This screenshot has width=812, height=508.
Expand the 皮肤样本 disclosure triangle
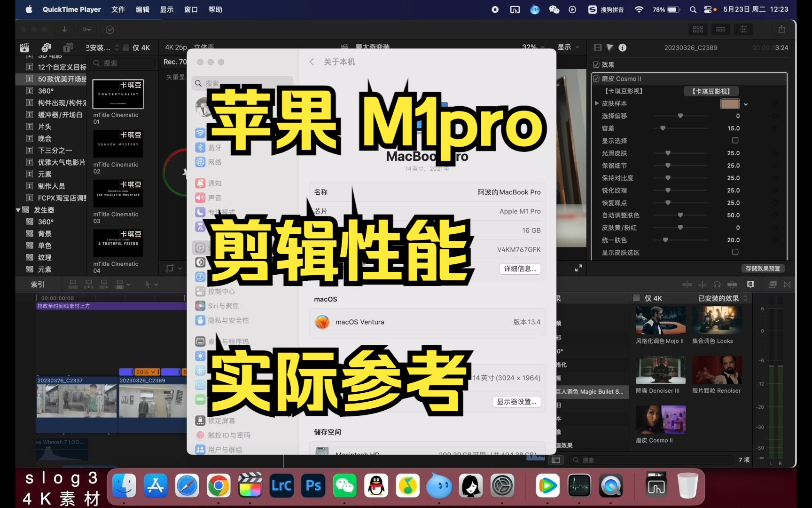(x=597, y=103)
